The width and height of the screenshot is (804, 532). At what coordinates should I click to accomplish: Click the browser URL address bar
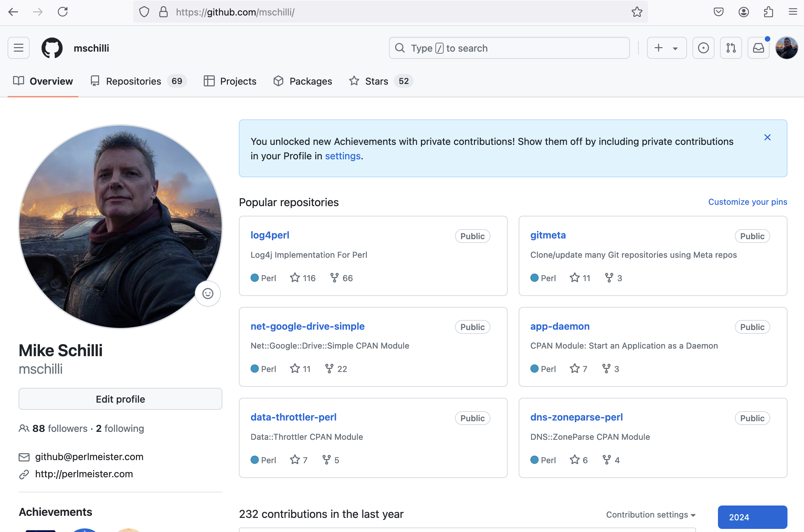[391, 12]
